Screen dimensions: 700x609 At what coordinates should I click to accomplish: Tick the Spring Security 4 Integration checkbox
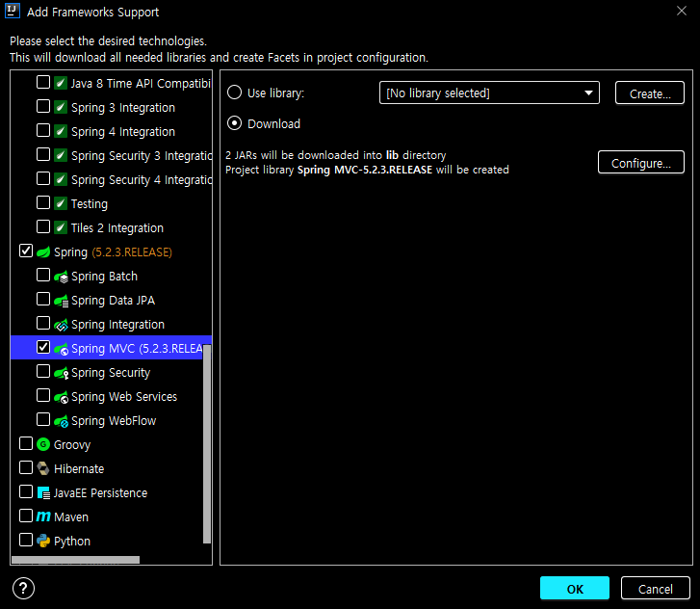click(x=43, y=178)
